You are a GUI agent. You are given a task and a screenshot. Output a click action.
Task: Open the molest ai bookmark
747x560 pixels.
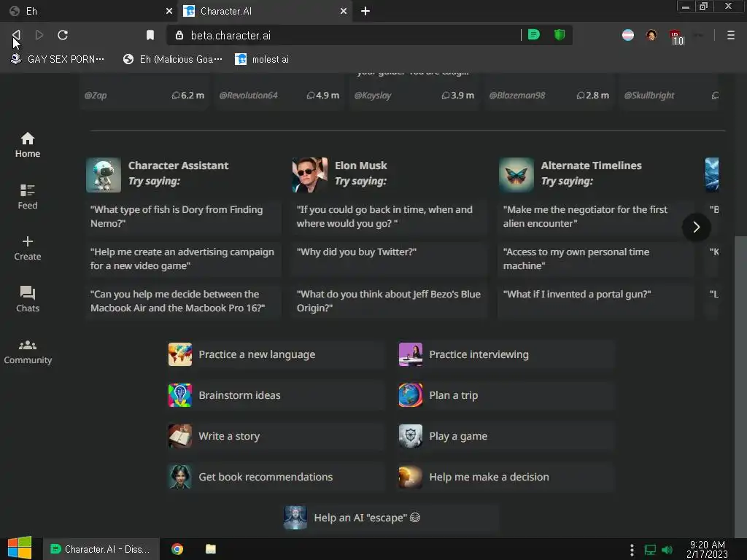click(x=262, y=59)
